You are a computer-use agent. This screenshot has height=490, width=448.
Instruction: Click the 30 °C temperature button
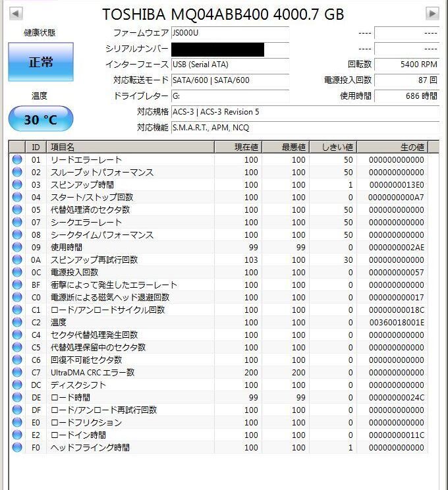pos(41,119)
